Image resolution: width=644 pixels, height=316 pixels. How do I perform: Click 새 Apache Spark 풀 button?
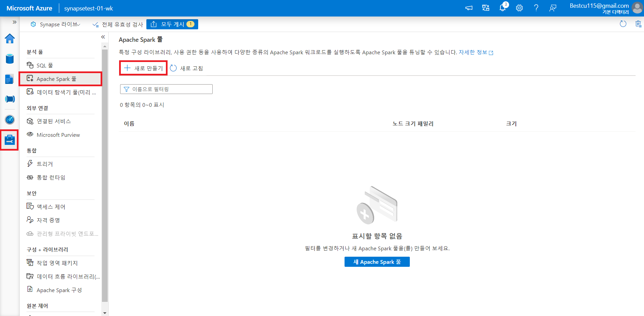(x=377, y=262)
